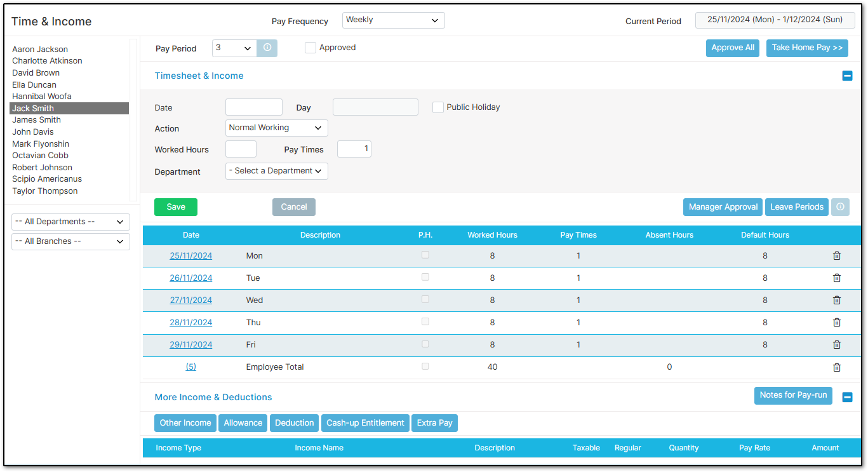Image resolution: width=868 pixels, height=472 pixels.
Task: Select employee James Smith
Action: pos(36,120)
